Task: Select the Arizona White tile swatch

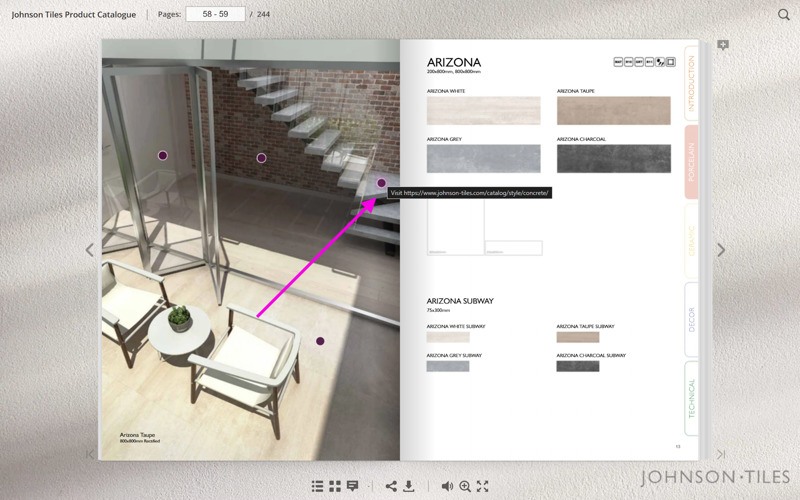Action: point(484,110)
